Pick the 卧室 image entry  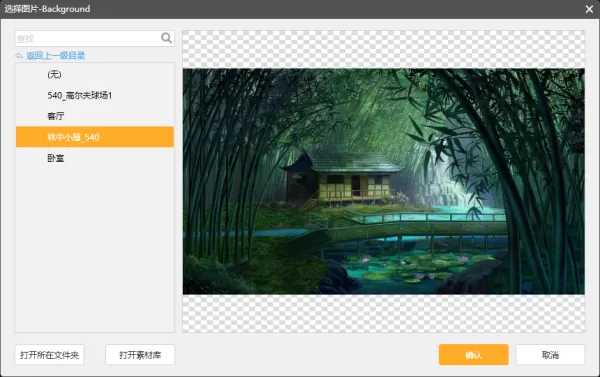[95, 158]
